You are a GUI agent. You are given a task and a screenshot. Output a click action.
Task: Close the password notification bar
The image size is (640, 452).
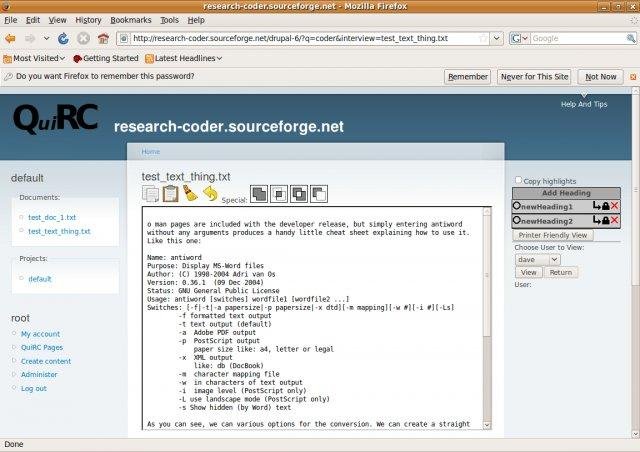tap(633, 77)
